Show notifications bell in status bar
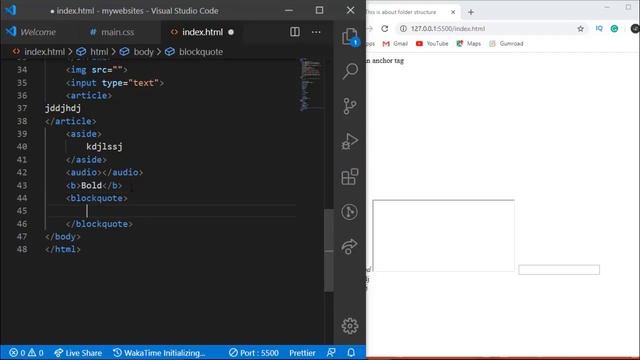Viewport: 640px width, 360px height. click(x=351, y=352)
